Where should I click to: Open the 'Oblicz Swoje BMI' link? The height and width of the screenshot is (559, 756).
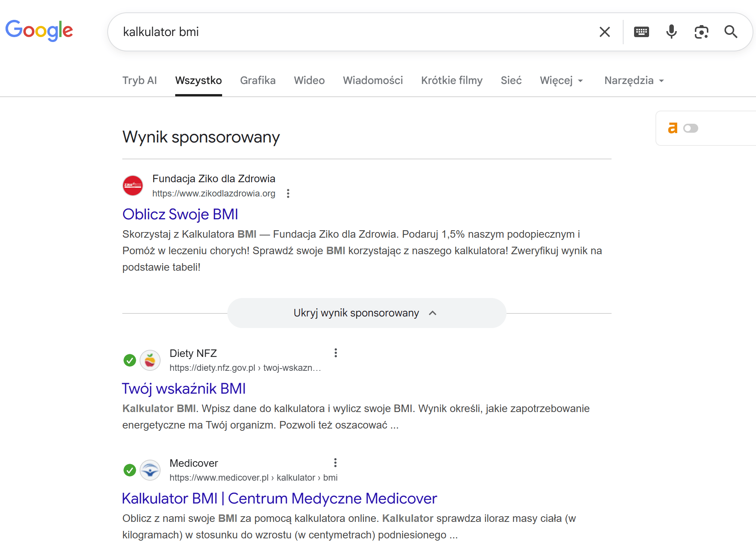pyautogui.click(x=180, y=214)
